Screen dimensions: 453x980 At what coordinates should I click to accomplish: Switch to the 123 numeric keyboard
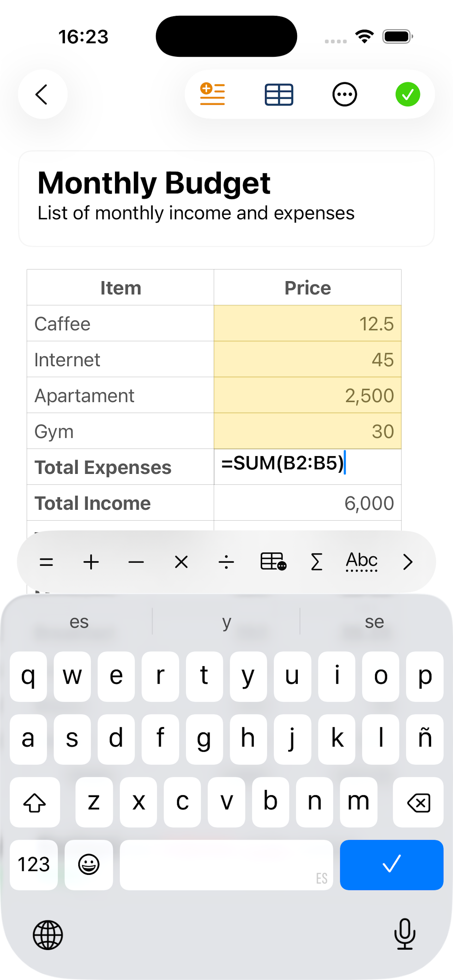34,864
